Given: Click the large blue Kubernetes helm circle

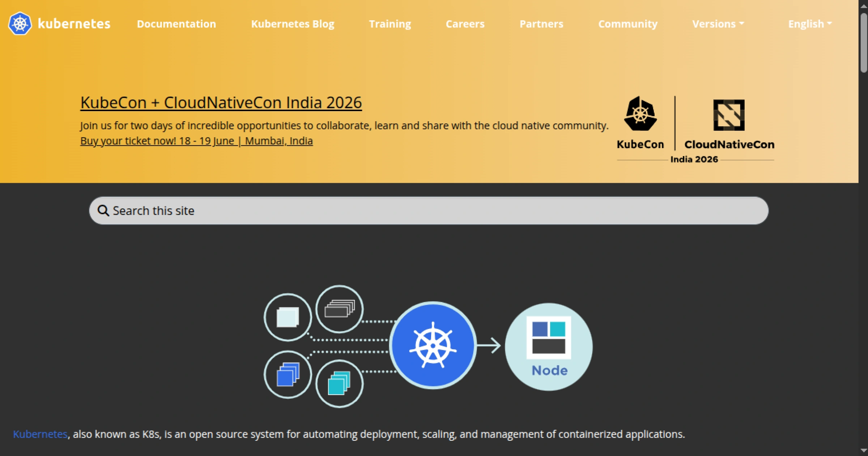Looking at the screenshot, I should pos(433,345).
